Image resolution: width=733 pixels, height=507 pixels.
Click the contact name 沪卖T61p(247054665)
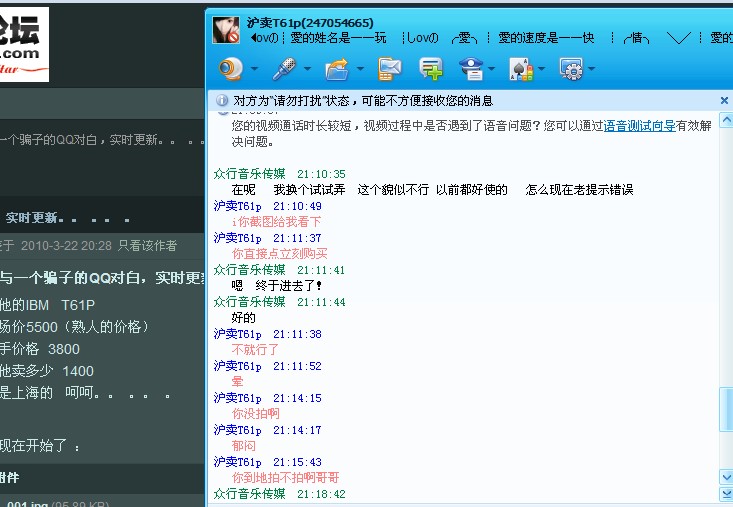(310, 22)
